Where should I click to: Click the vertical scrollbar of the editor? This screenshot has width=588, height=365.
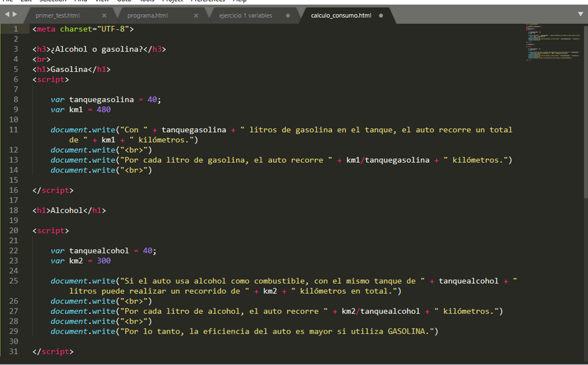coord(585,112)
